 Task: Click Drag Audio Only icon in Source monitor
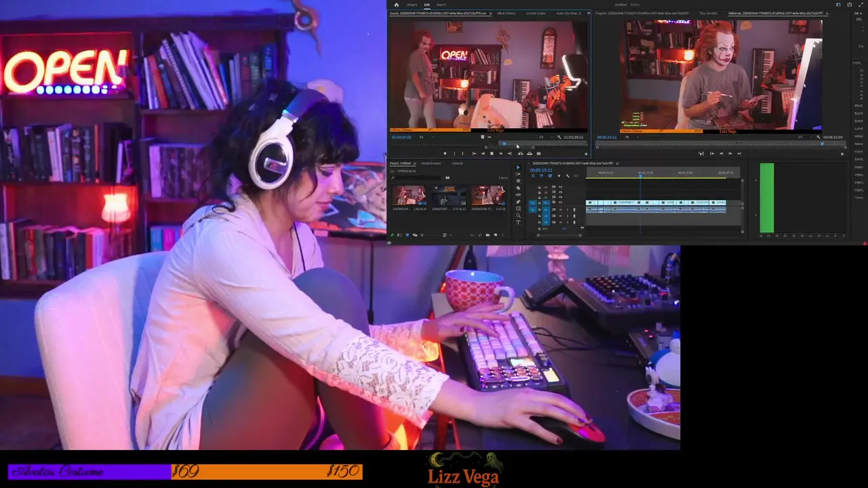490,137
